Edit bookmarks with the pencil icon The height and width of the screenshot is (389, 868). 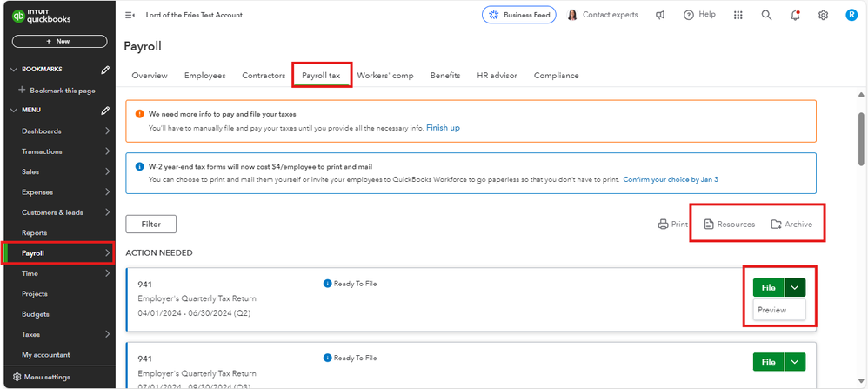click(105, 70)
